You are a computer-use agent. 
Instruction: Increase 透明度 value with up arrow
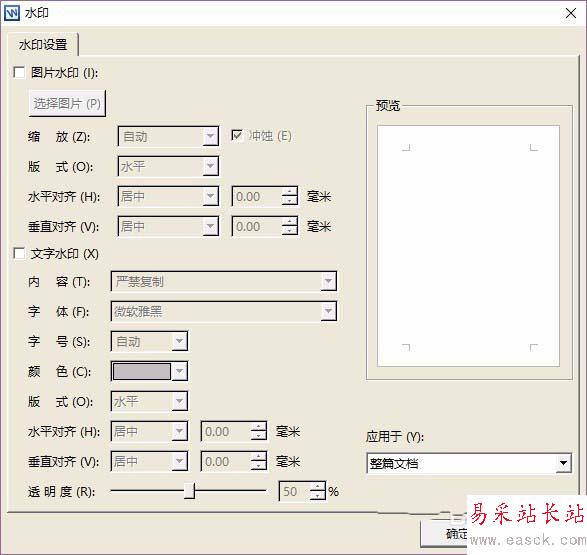(x=318, y=487)
